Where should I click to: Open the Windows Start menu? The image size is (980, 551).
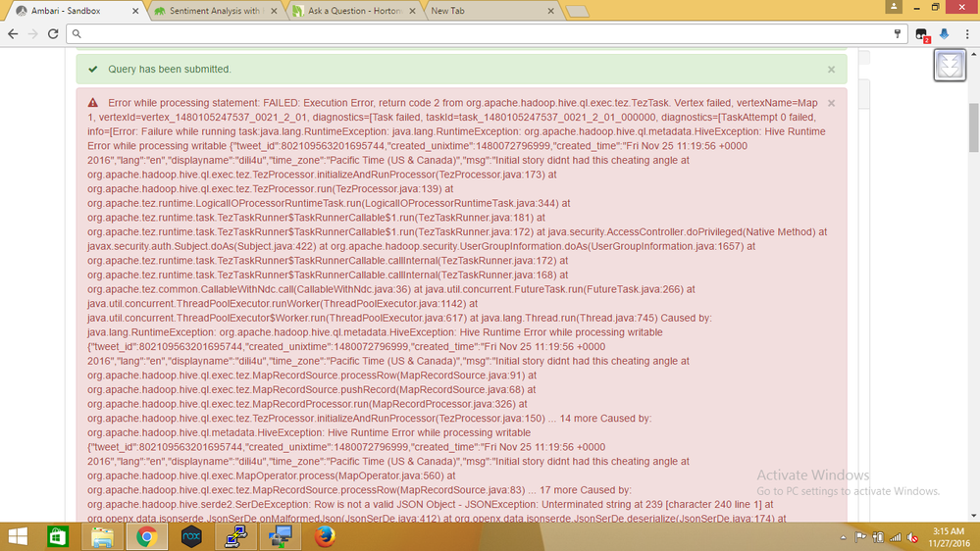[x=18, y=536]
